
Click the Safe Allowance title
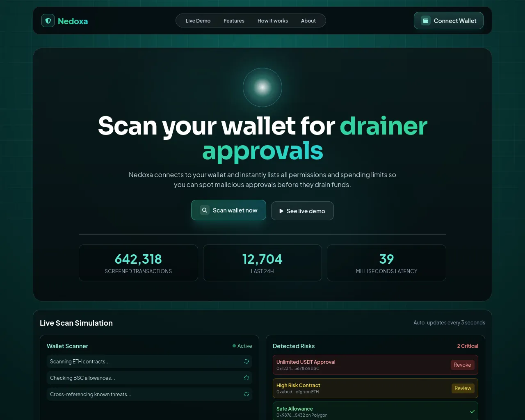(294, 409)
